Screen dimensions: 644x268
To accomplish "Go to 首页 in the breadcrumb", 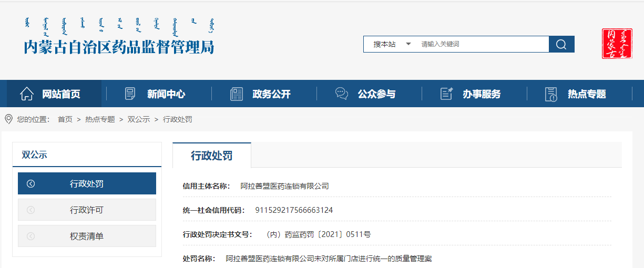I will pyautogui.click(x=65, y=119).
